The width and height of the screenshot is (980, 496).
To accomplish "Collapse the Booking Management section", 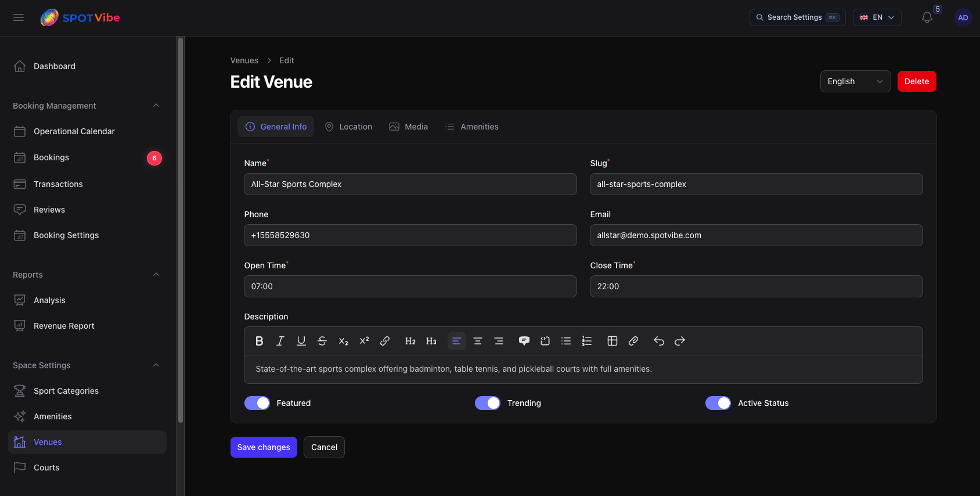I will [156, 106].
